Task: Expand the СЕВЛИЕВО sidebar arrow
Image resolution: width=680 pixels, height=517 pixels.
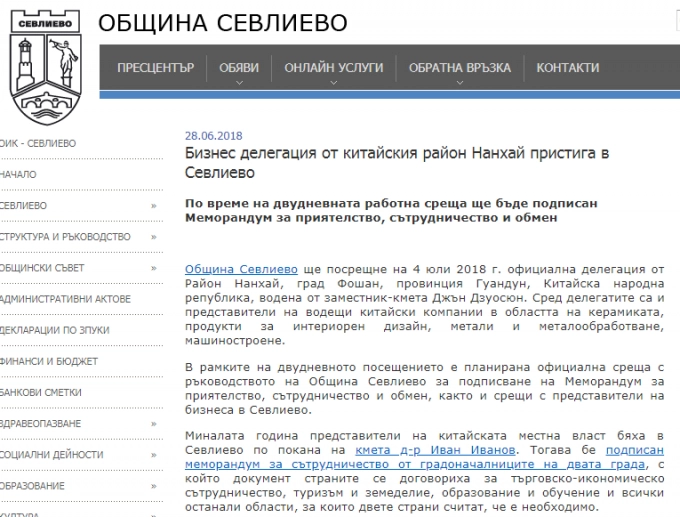Action: coord(153,206)
